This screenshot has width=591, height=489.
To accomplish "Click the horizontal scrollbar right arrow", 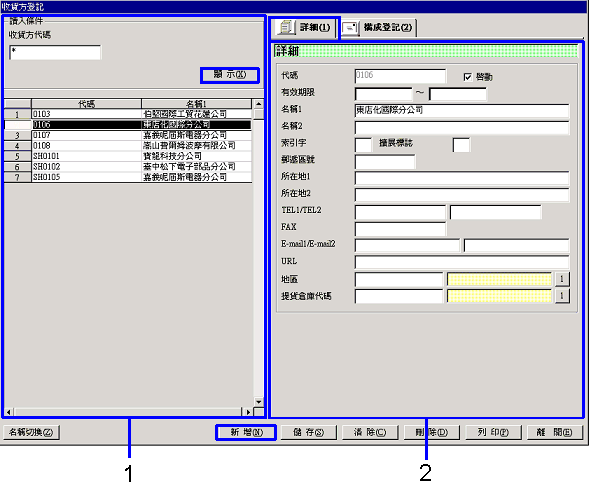I will [248, 412].
